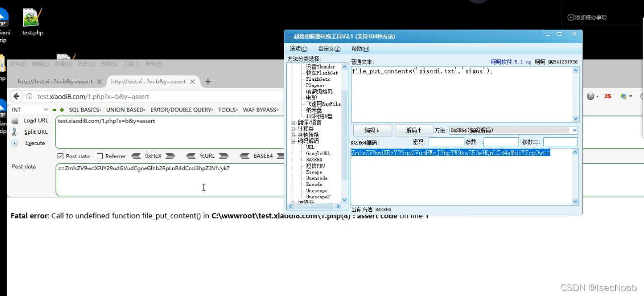Enable the Referrer checkbox
This screenshot has width=644, height=296.
point(100,156)
